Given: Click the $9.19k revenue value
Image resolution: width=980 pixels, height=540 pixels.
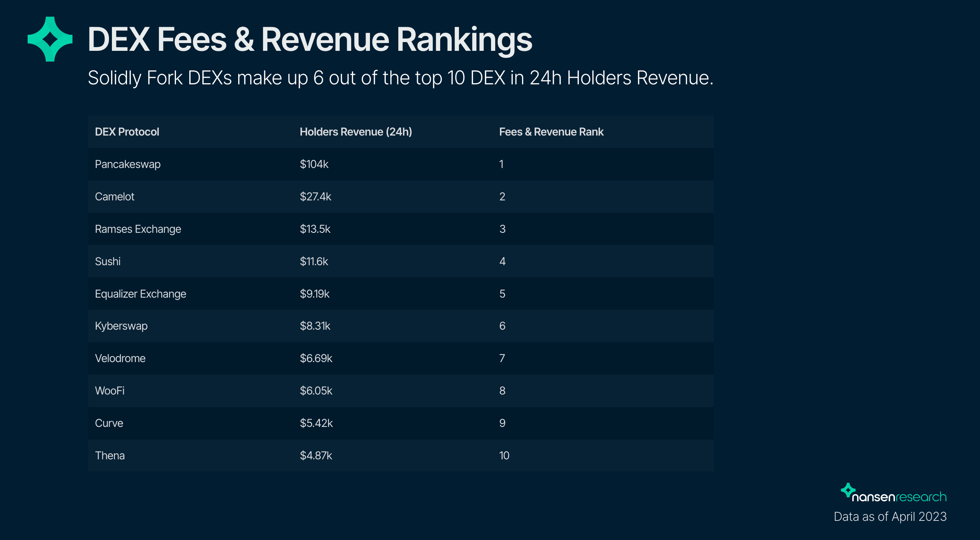Looking at the screenshot, I should (315, 294).
